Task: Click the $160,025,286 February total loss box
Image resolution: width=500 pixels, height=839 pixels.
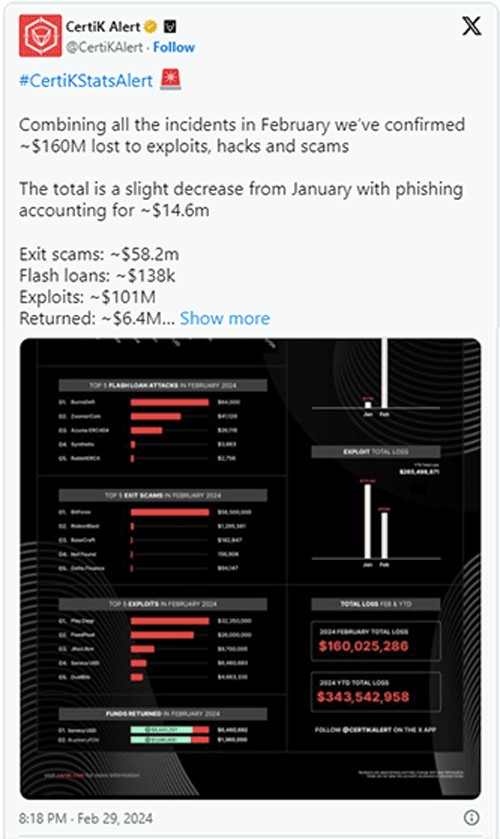Action: click(376, 640)
